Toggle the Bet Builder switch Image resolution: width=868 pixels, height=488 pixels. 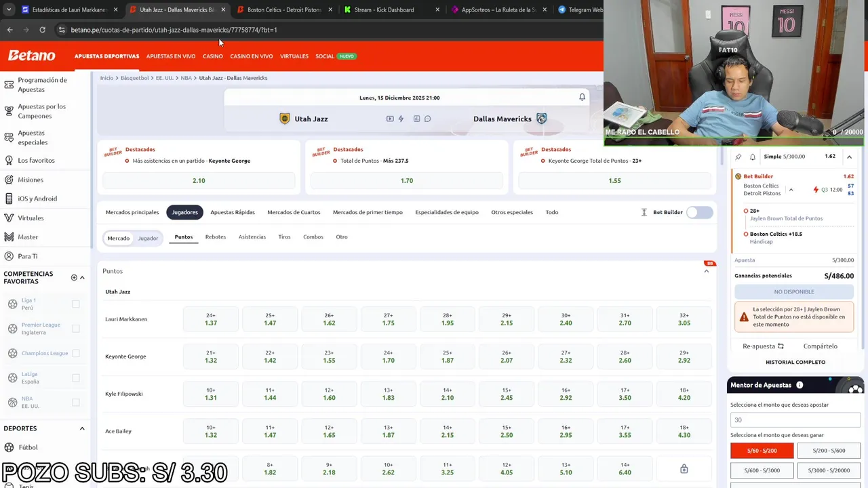(699, 212)
